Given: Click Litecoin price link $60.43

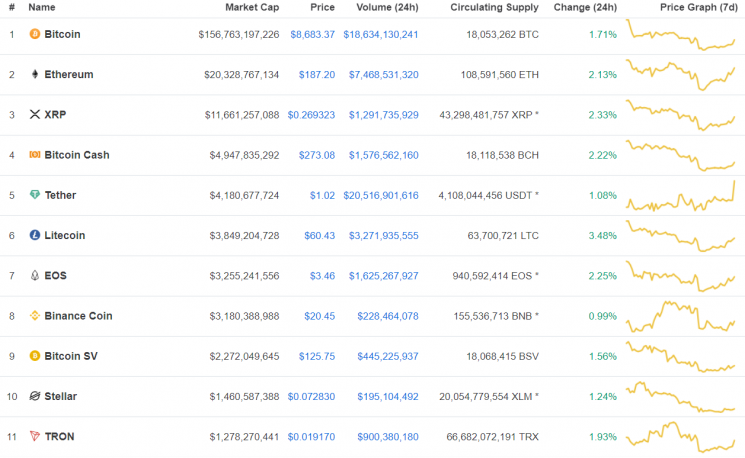Looking at the screenshot, I should coord(319,235).
